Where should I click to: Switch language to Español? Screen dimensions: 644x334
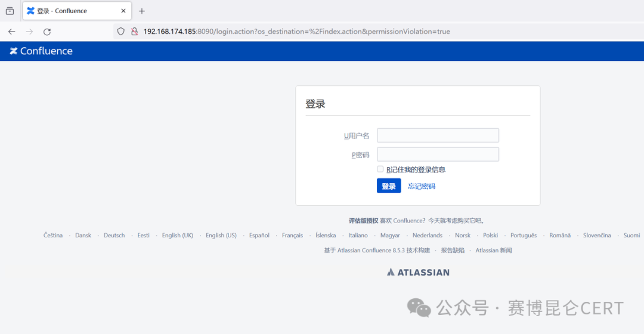coord(259,236)
